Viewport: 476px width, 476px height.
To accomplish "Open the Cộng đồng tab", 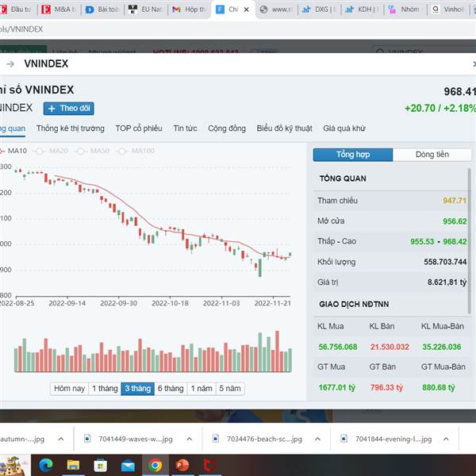I will coord(227,129).
